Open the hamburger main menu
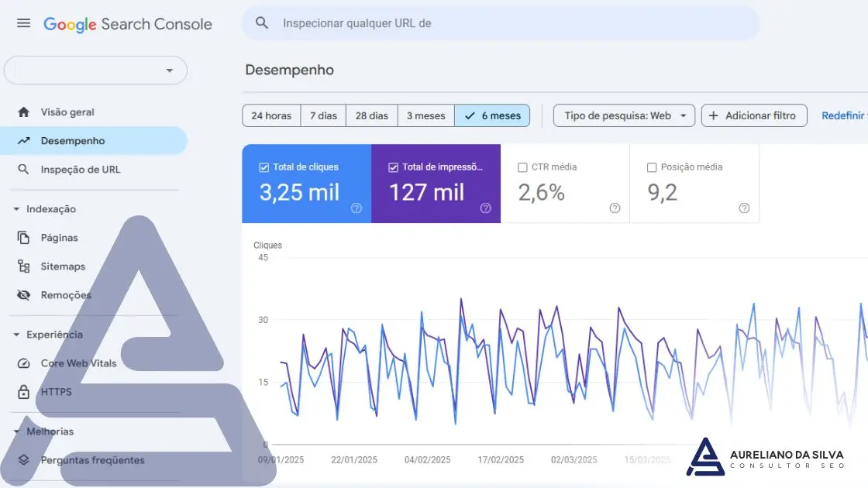 (23, 23)
